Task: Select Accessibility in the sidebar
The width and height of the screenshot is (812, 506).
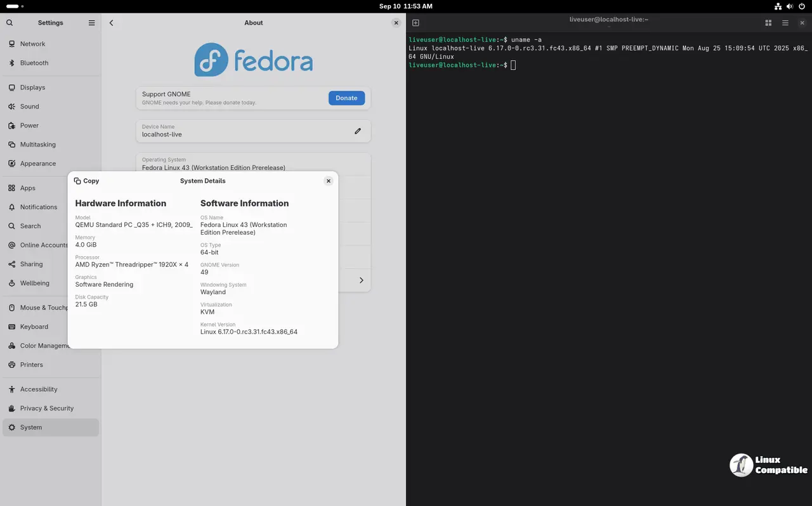Action: pyautogui.click(x=39, y=389)
